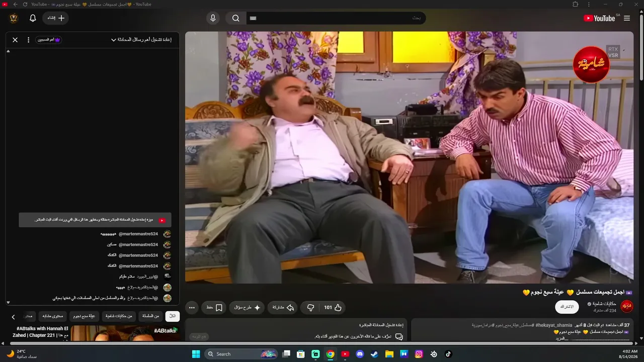
Task: Subscribe with the الاشتراك button
Action: click(567, 307)
